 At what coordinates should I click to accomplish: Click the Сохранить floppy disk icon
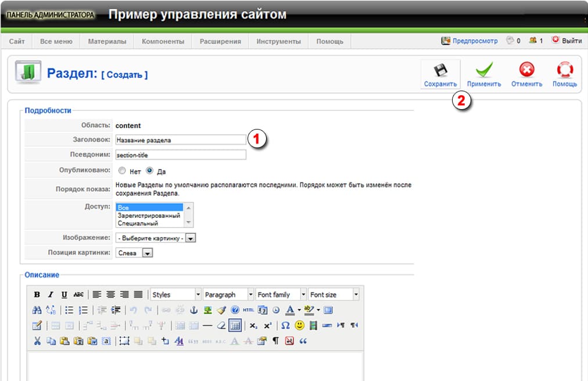(x=440, y=71)
